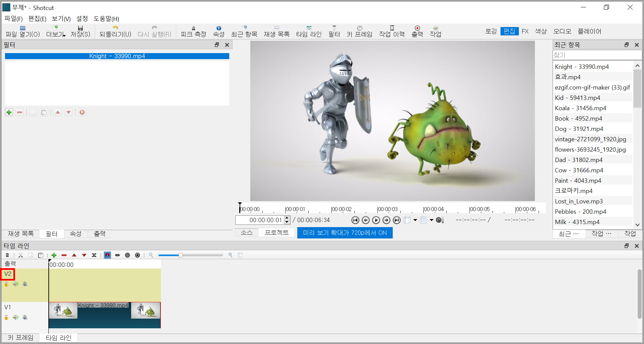Toggle player zoom button

coord(407,220)
